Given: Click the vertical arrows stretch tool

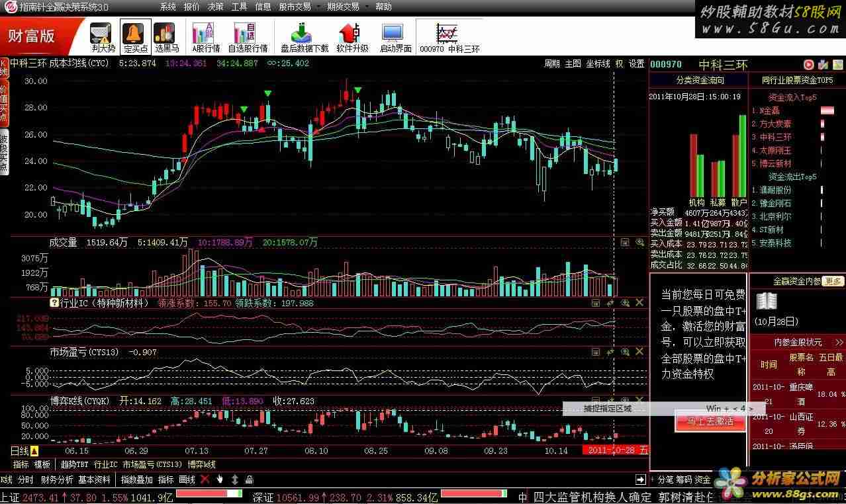Looking at the screenshot, I should click(x=234, y=479).
